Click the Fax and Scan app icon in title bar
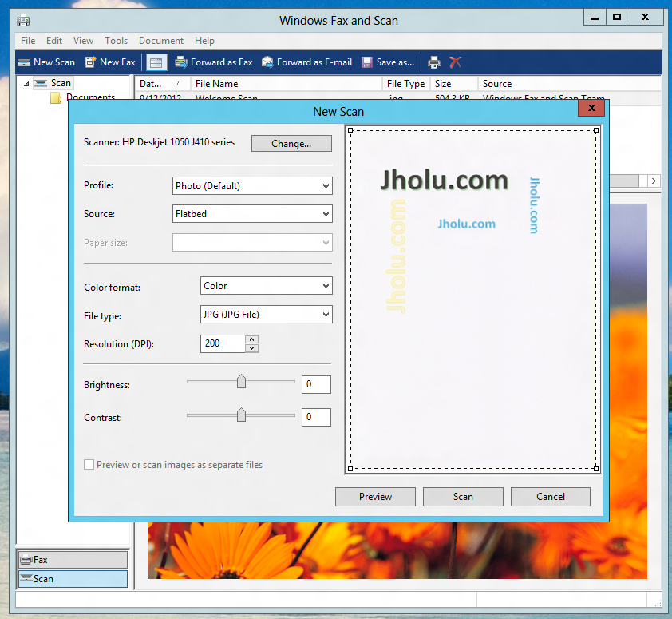Image resolution: width=672 pixels, height=619 pixels. coord(23,21)
